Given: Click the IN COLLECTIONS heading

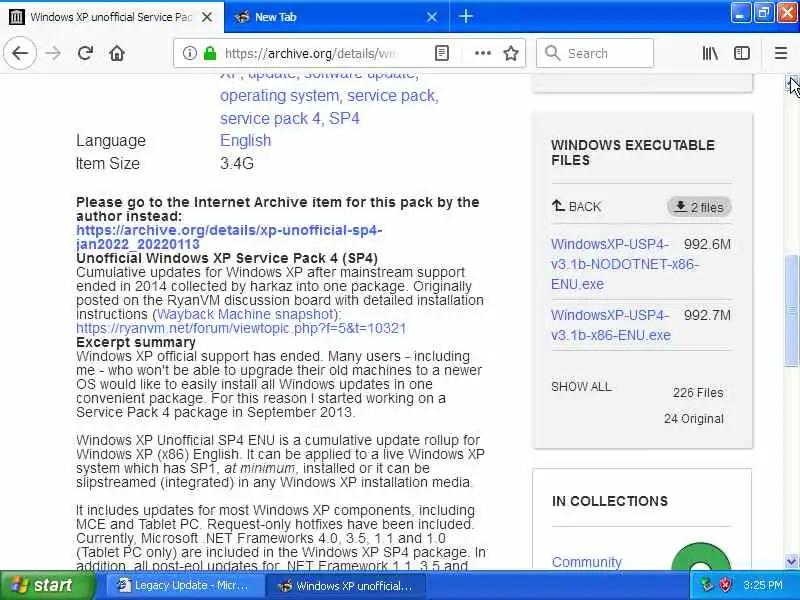Looking at the screenshot, I should (610, 501).
